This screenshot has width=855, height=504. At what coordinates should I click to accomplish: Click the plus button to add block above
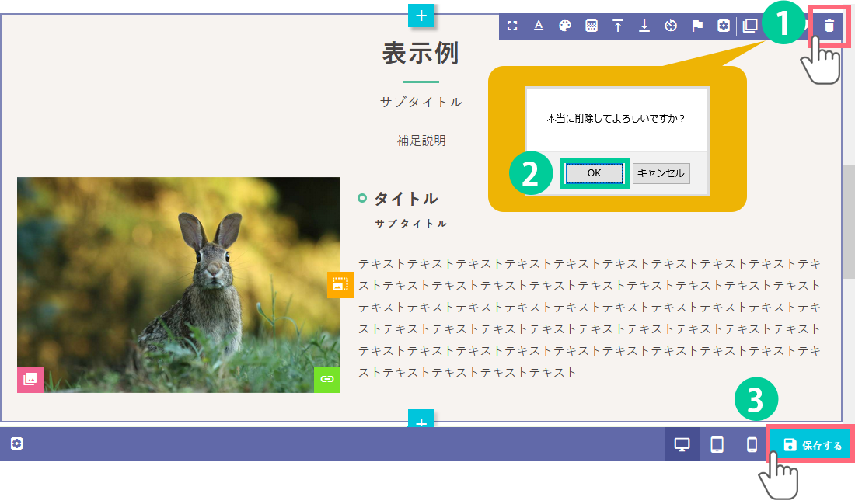(421, 15)
